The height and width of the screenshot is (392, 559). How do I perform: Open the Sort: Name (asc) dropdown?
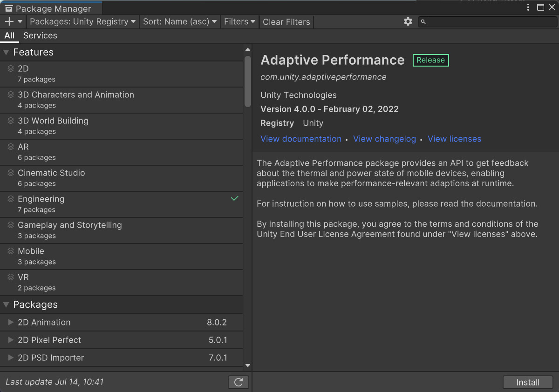(x=180, y=21)
